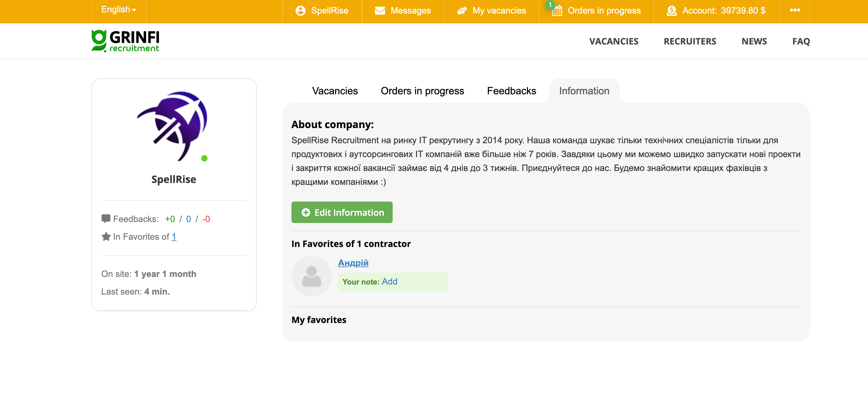The height and width of the screenshot is (417, 868).
Task: Open Андрій contractor profile link
Action: [x=353, y=263]
